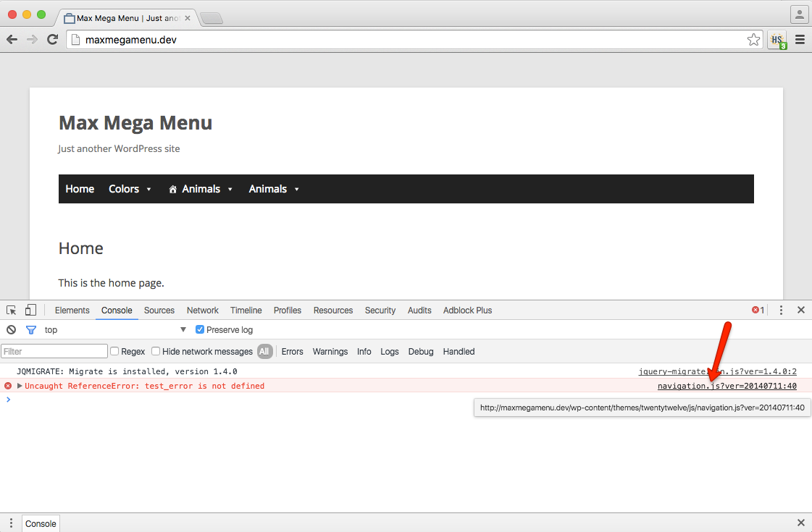Viewport: 812px width, 532px height.
Task: Click the console filter funnel icon
Action: (30, 329)
